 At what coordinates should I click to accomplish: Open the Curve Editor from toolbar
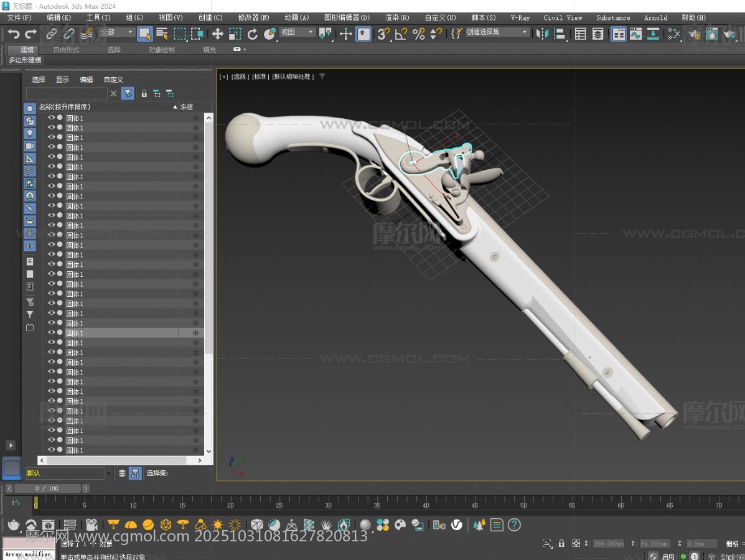635,34
